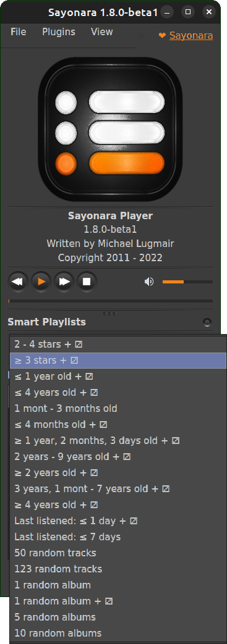227x644 pixels.
Task: Maximize the Sayonara window
Action: click(x=188, y=12)
